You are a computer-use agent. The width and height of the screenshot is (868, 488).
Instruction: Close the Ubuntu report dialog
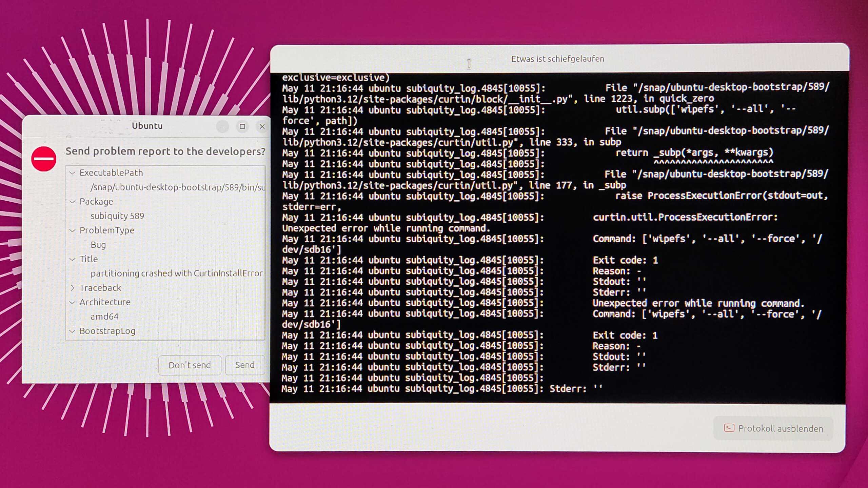tap(262, 126)
